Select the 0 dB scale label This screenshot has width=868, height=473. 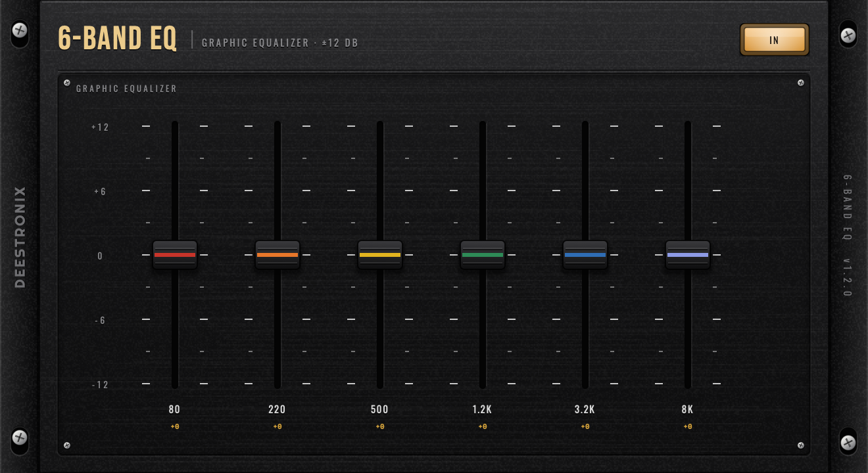100,256
